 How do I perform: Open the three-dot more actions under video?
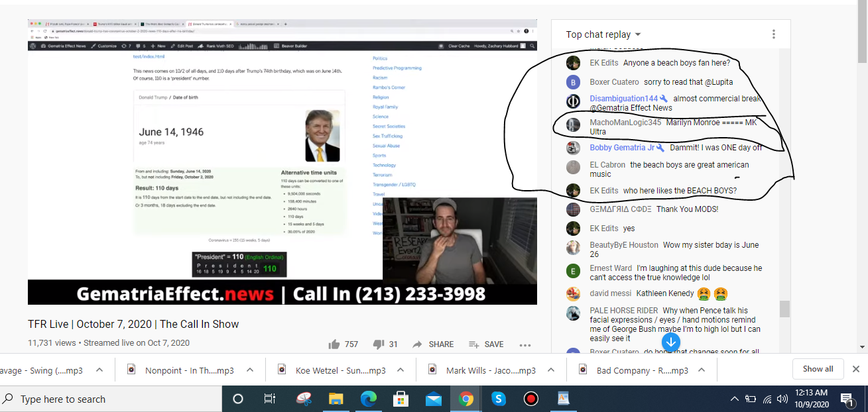(525, 344)
